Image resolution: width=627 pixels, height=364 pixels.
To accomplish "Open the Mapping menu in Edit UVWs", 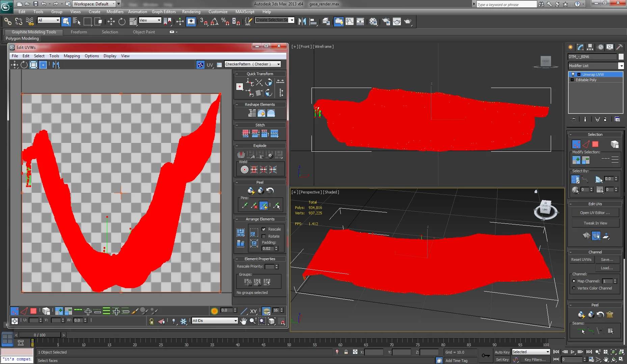I will pos(72,56).
